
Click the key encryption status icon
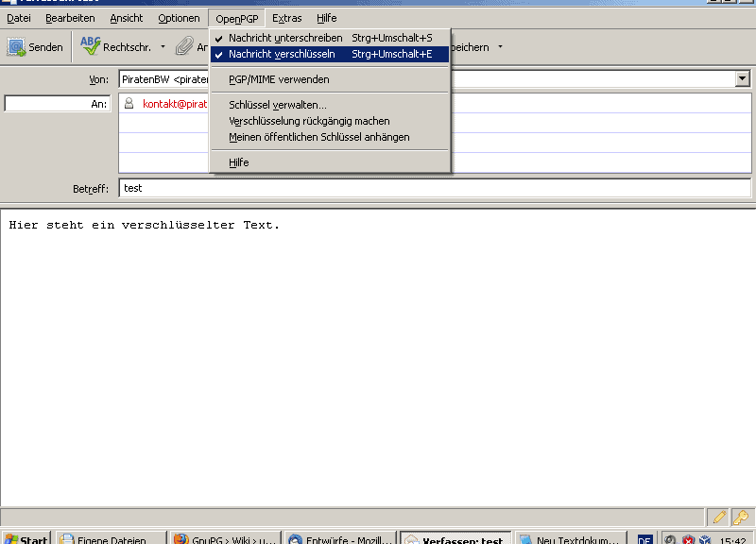(741, 517)
